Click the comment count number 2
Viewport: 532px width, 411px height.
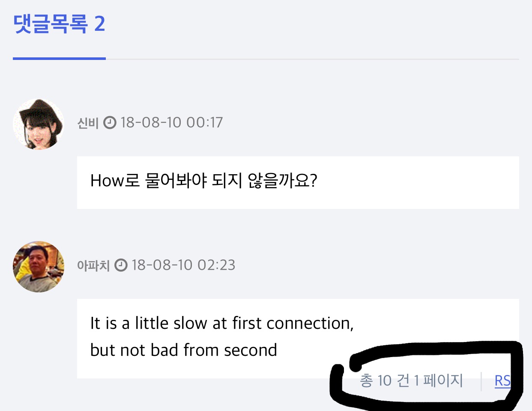tap(99, 24)
